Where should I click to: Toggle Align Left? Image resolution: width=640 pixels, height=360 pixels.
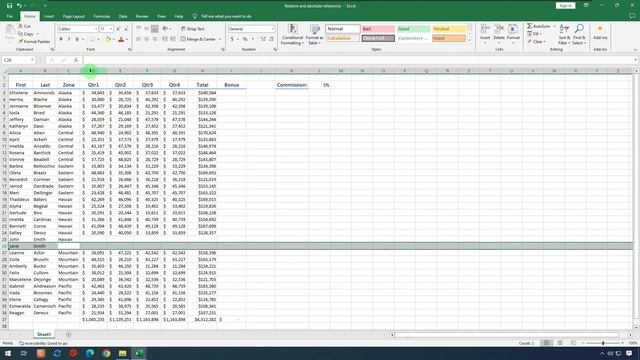[x=138, y=39]
